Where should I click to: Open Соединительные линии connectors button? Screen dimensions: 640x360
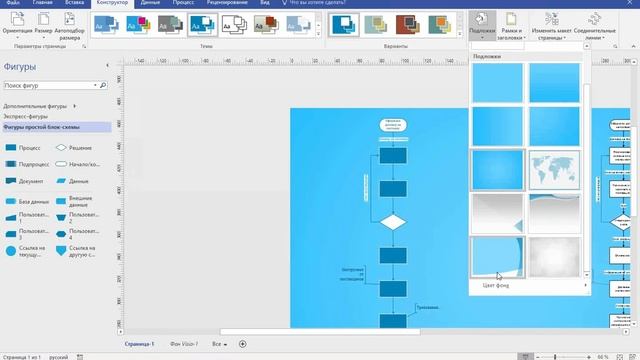[x=594, y=25]
